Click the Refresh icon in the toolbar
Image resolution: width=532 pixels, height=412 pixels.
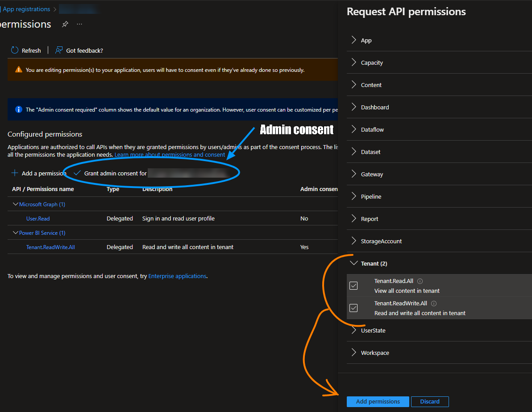coord(15,50)
